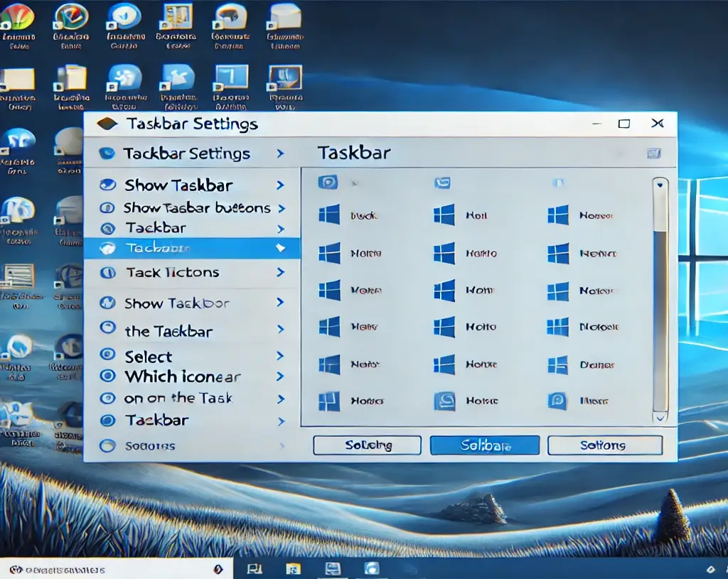Viewport: 728px width, 579px height.
Task: Click the chevron beside "on on the Task"
Action: pyautogui.click(x=280, y=399)
